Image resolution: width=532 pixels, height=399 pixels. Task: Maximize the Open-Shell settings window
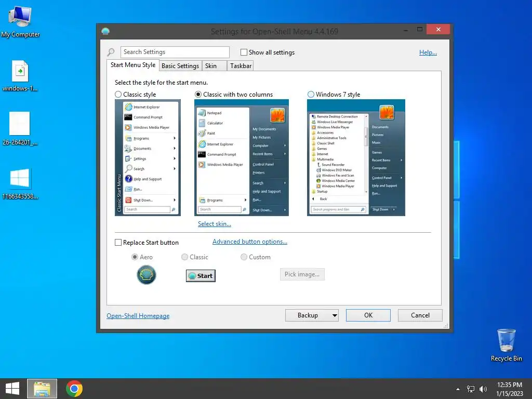tap(420, 30)
